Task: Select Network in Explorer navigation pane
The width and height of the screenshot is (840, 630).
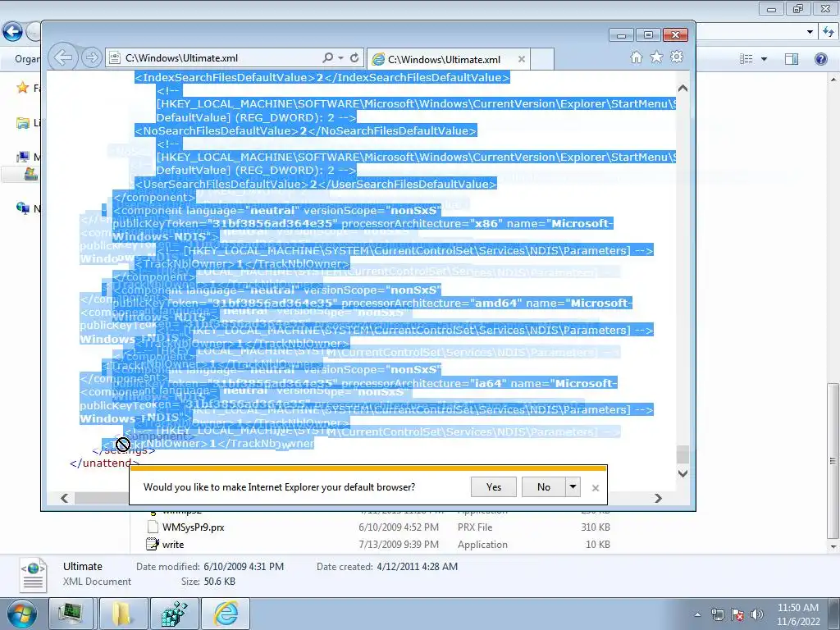Action: click(22, 208)
